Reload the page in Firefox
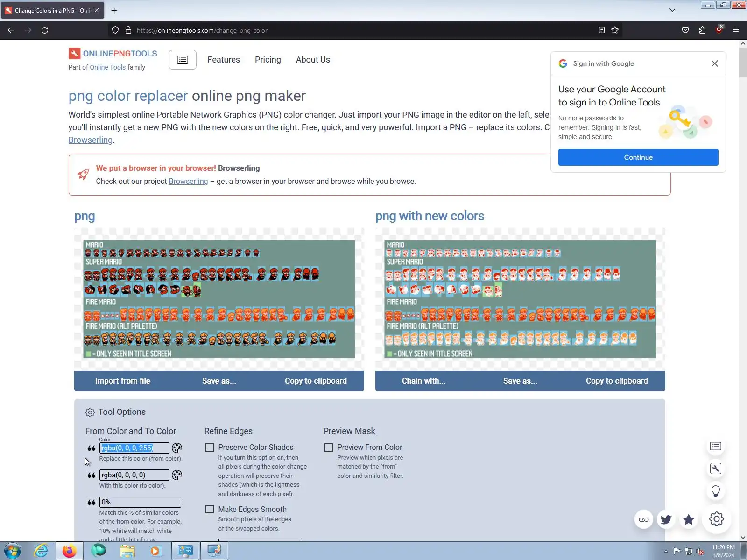 pos(45,30)
